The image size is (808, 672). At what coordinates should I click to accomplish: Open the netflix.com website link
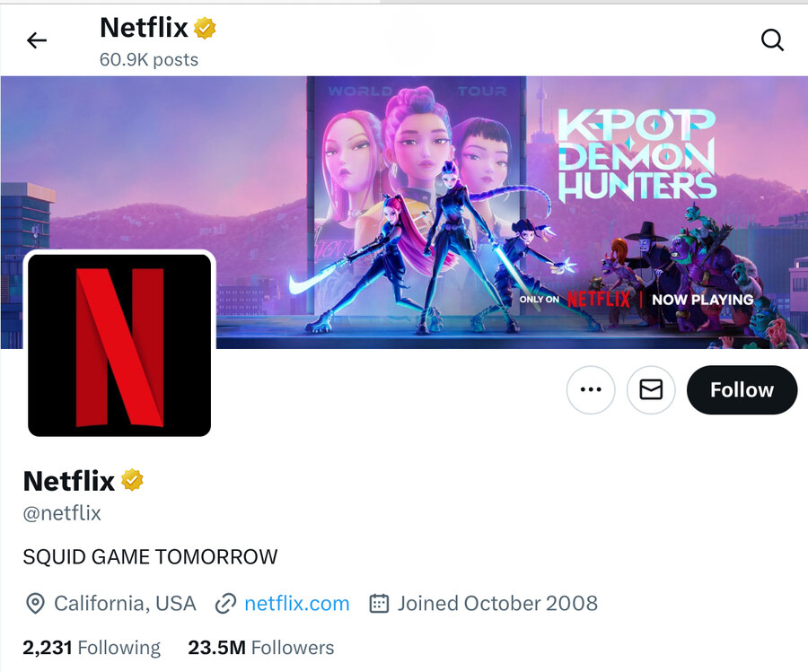(x=297, y=603)
